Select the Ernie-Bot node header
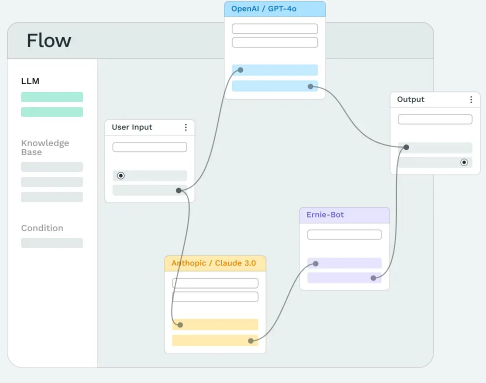The image size is (486, 383). (344, 215)
